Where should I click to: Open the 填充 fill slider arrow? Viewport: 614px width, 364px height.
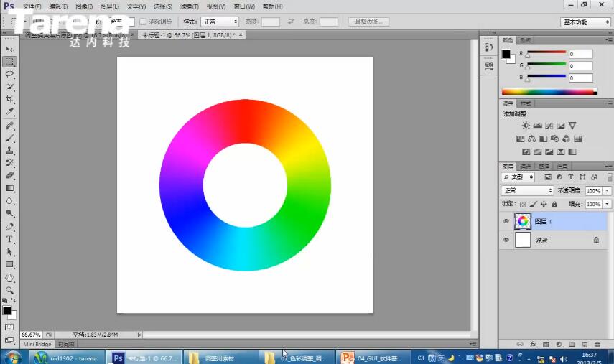[608, 205]
